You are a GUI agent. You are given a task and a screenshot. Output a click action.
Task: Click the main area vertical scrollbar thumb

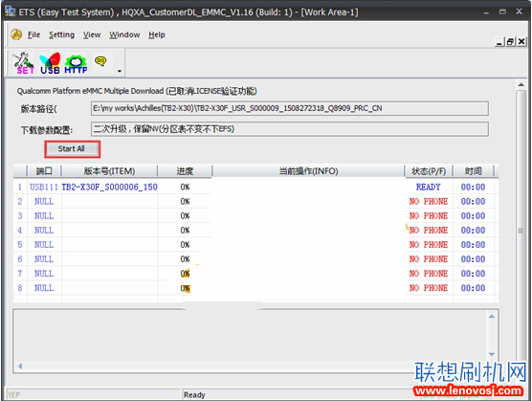[521, 231]
